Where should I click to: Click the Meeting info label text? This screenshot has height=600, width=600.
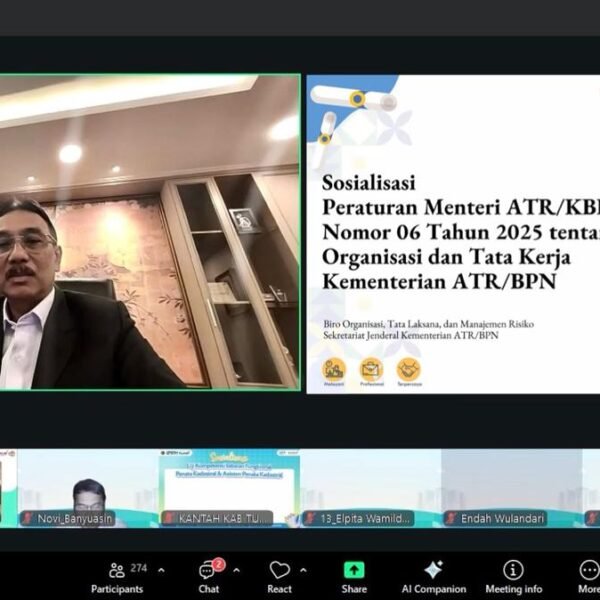coord(514,589)
